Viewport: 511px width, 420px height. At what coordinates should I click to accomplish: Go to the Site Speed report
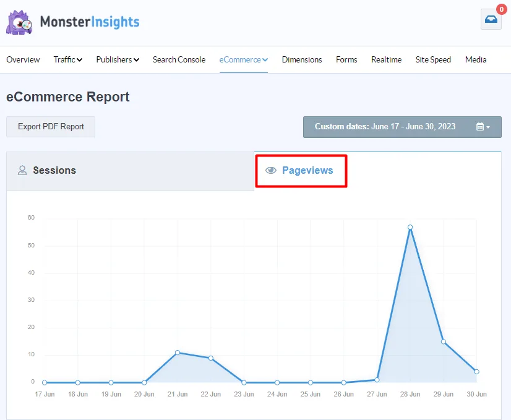433,59
